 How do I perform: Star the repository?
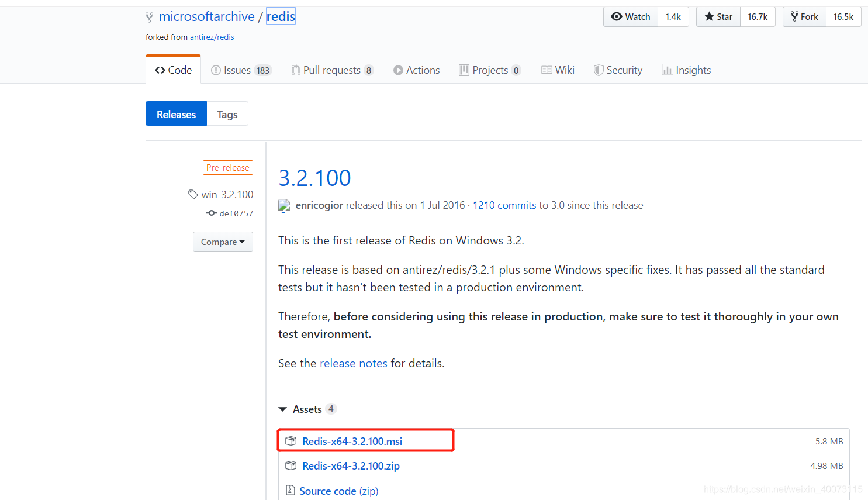(x=718, y=17)
